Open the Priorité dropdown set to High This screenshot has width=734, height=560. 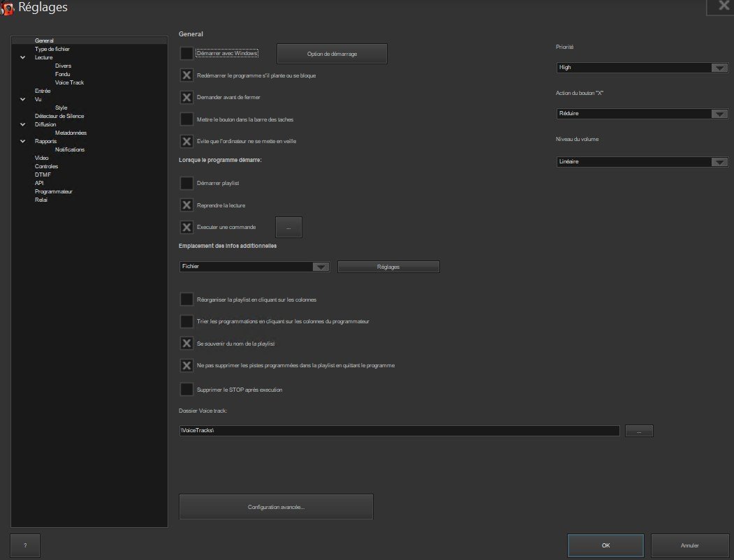(642, 68)
